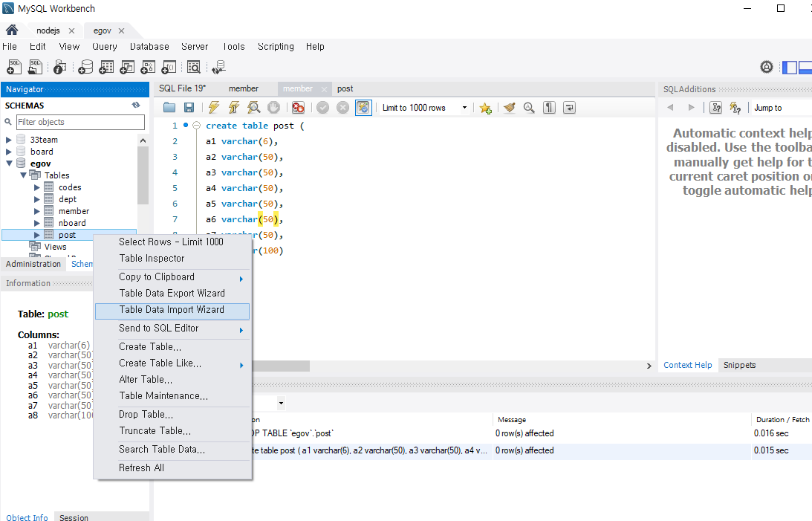The image size is (812, 521).
Task: Open script file in editor folder icon
Action: 169,108
